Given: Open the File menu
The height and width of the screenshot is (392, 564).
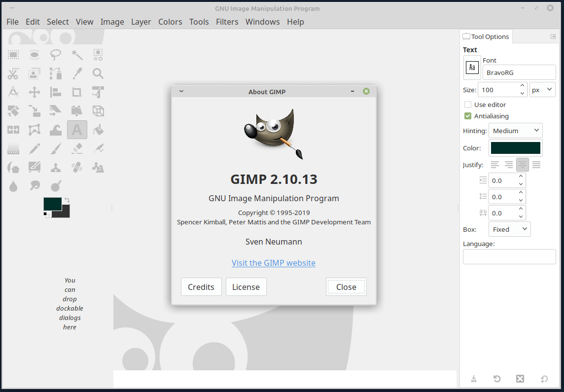Looking at the screenshot, I should pos(13,22).
